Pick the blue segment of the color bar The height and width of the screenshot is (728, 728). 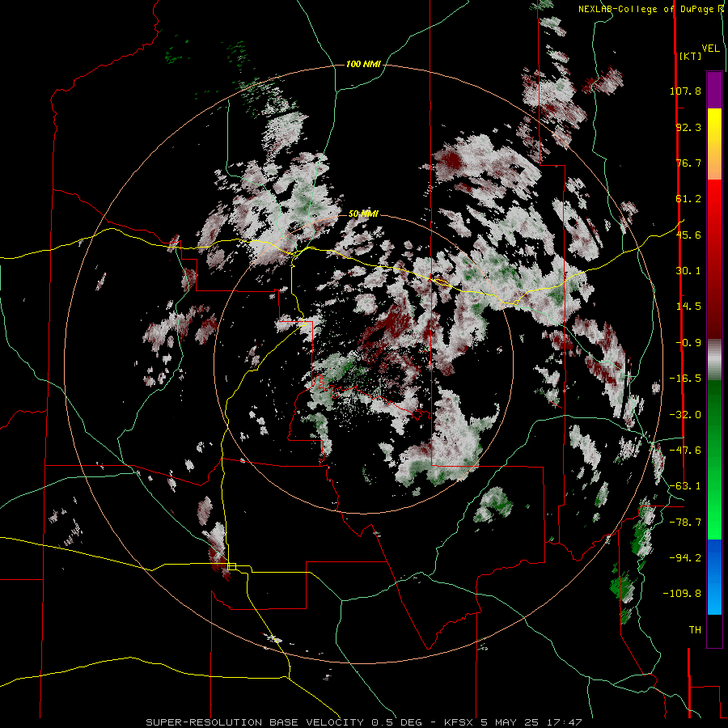(x=714, y=577)
